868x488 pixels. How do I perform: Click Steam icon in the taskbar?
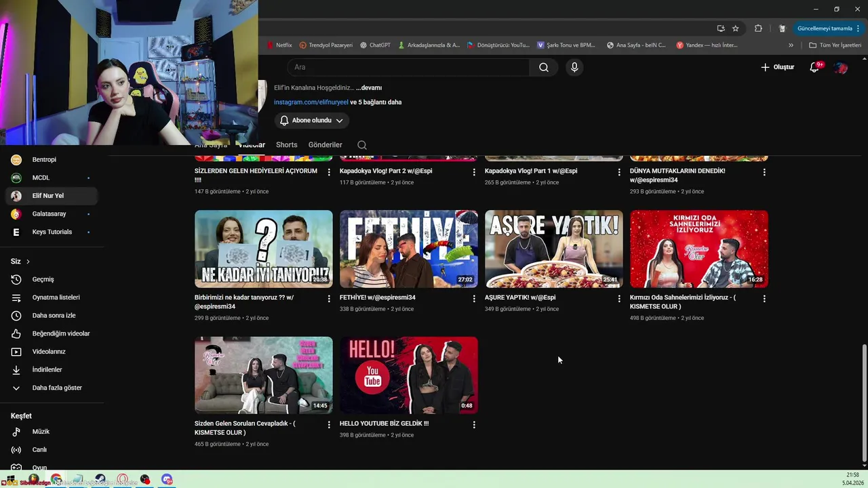(100, 480)
